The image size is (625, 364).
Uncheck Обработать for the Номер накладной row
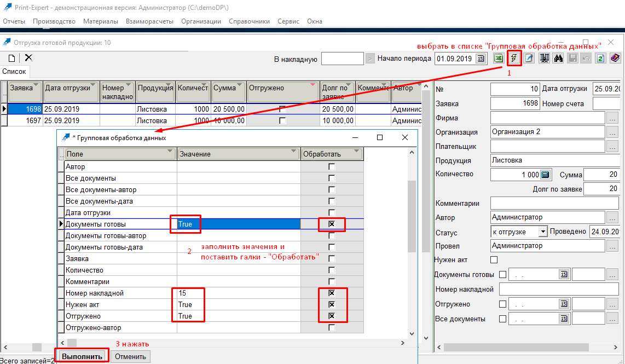pyautogui.click(x=332, y=293)
